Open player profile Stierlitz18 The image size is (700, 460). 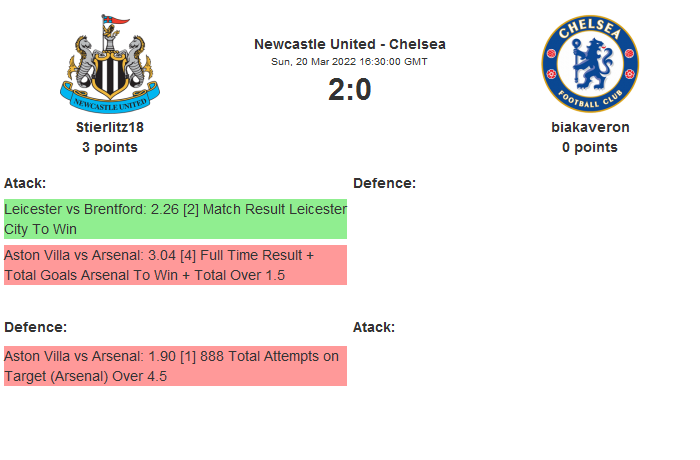(x=110, y=127)
